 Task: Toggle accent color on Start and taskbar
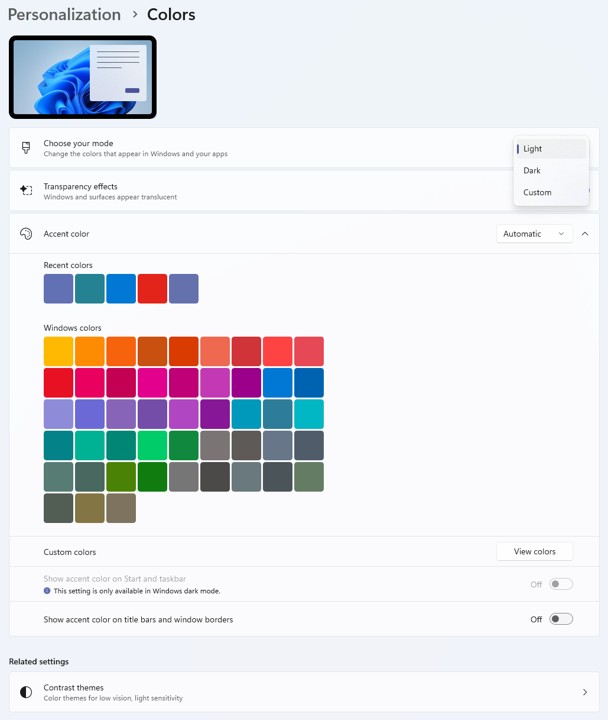(x=561, y=584)
